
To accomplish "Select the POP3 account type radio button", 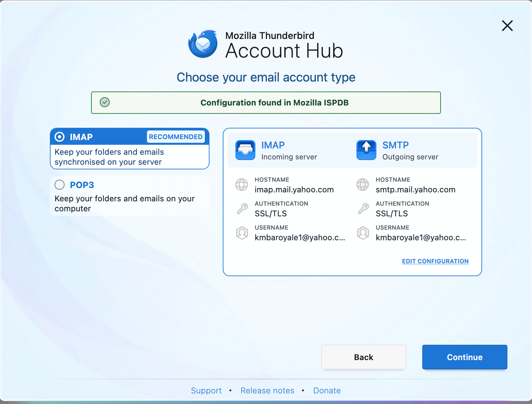I will pyautogui.click(x=60, y=185).
